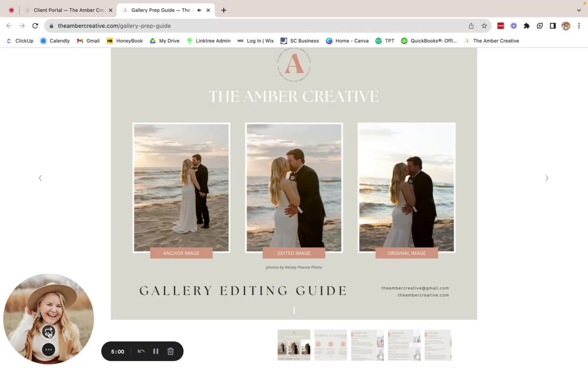Image resolution: width=588 pixels, height=368 pixels.
Task: Click the share page icon in address bar
Action: [x=471, y=26]
